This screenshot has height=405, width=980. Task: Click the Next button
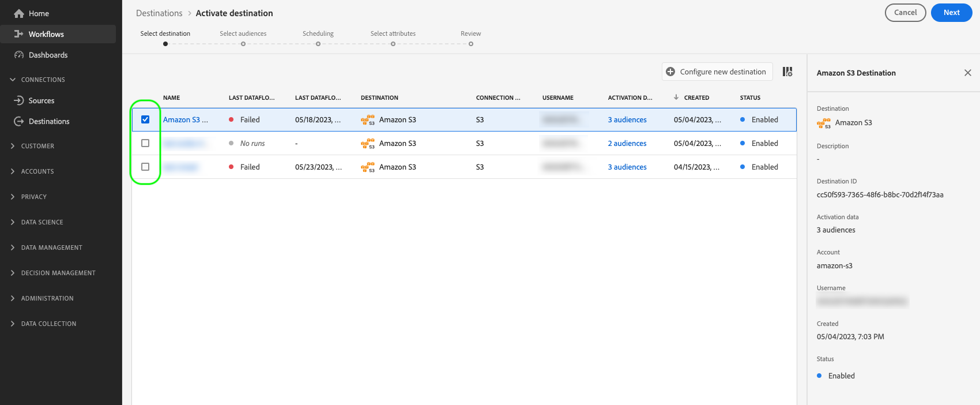point(952,13)
